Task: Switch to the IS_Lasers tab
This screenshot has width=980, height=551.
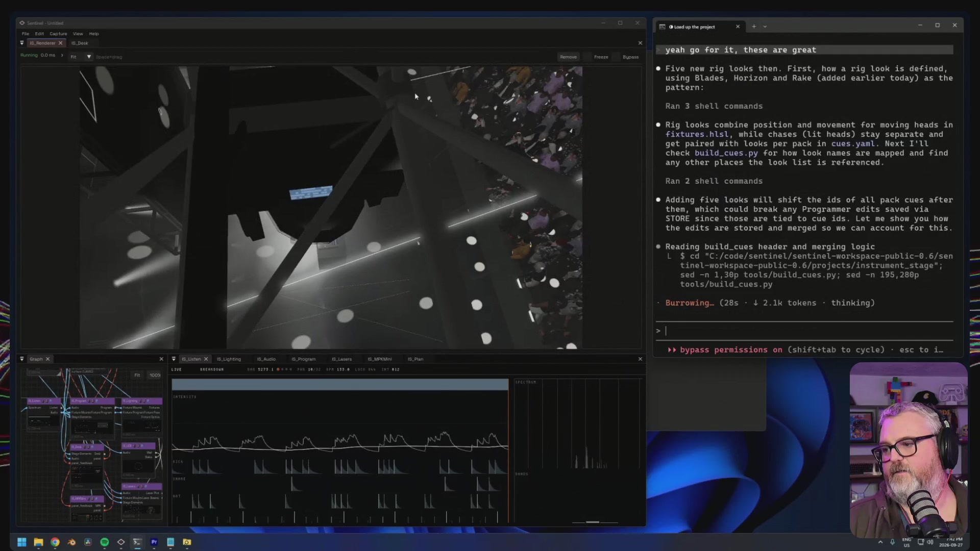Action: (x=341, y=359)
